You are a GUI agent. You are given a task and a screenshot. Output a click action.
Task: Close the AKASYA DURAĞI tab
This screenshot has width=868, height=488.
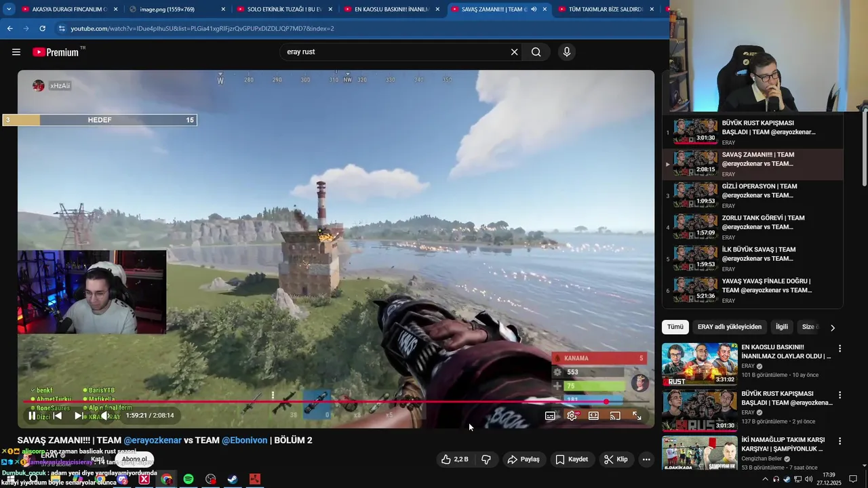click(x=116, y=9)
